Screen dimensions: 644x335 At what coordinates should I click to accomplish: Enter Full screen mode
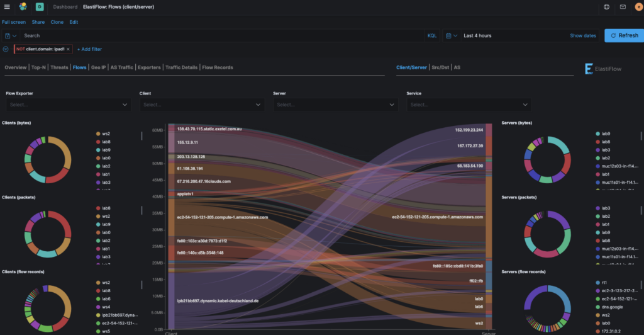pyautogui.click(x=14, y=22)
